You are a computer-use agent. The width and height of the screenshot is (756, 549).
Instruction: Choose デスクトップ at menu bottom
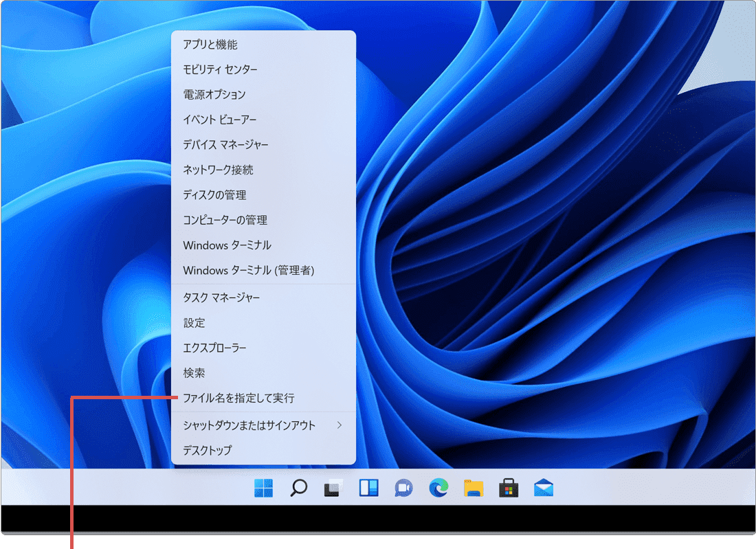pyautogui.click(x=208, y=451)
